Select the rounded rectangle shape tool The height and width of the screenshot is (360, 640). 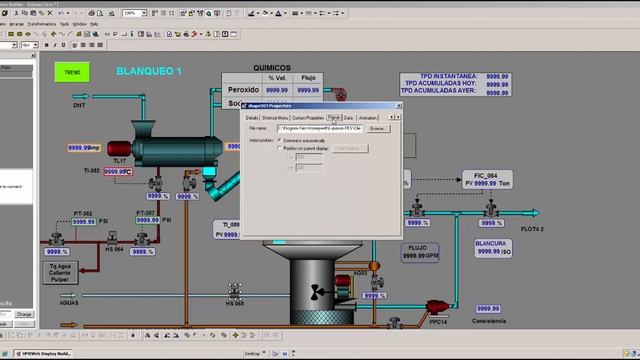(x=19, y=34)
